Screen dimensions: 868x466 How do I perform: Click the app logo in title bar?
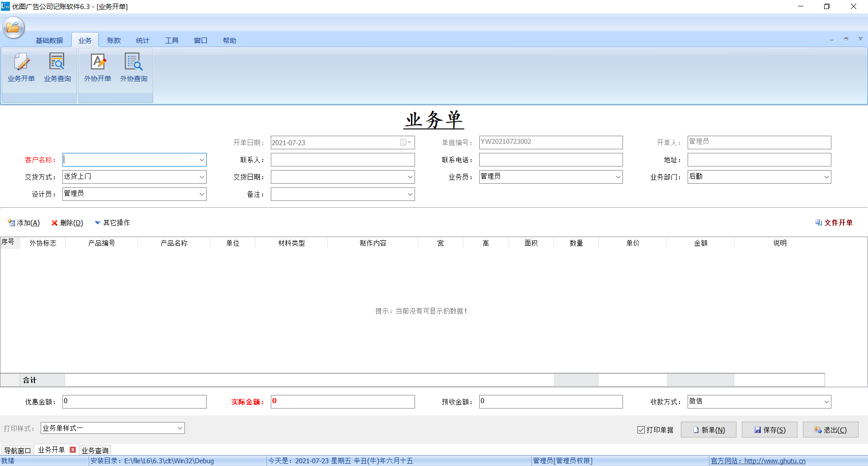point(5,6)
